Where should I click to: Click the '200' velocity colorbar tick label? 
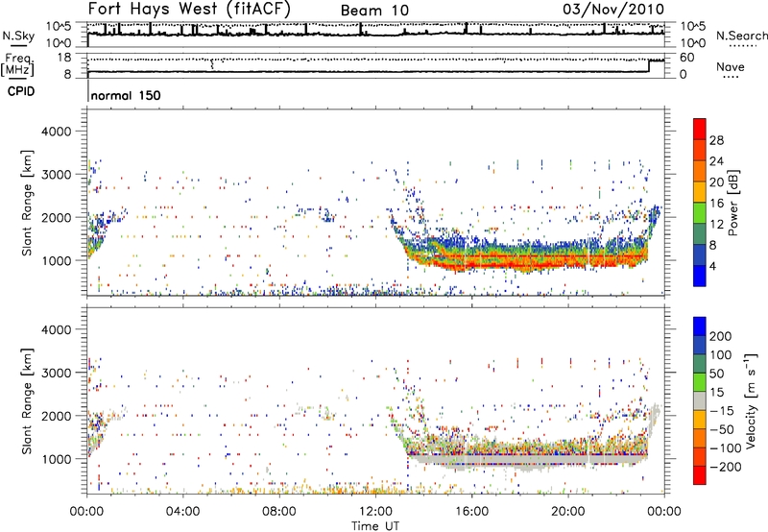721,336
